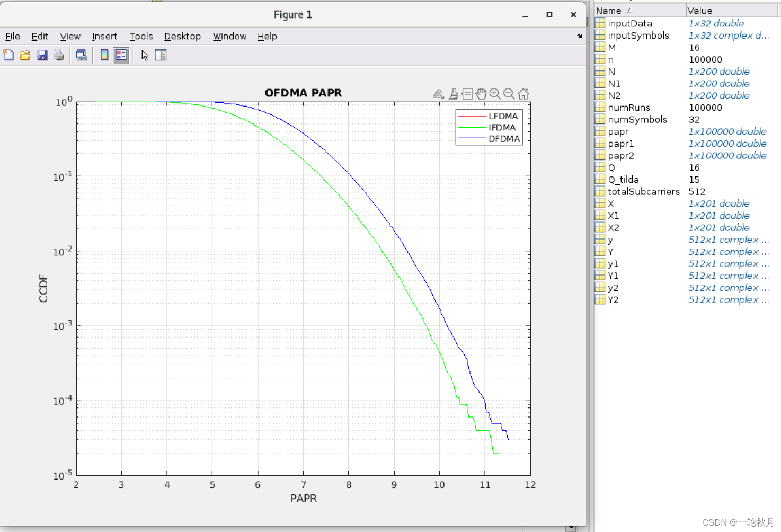The image size is (781, 532).
Task: Toggle Edit Plot mode with the arrow icon
Action: pos(144,55)
